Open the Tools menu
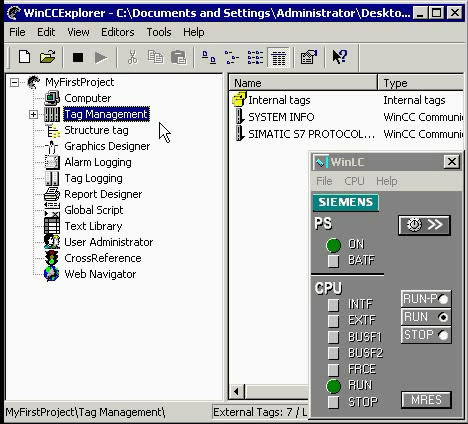The height and width of the screenshot is (424, 468). click(x=159, y=32)
